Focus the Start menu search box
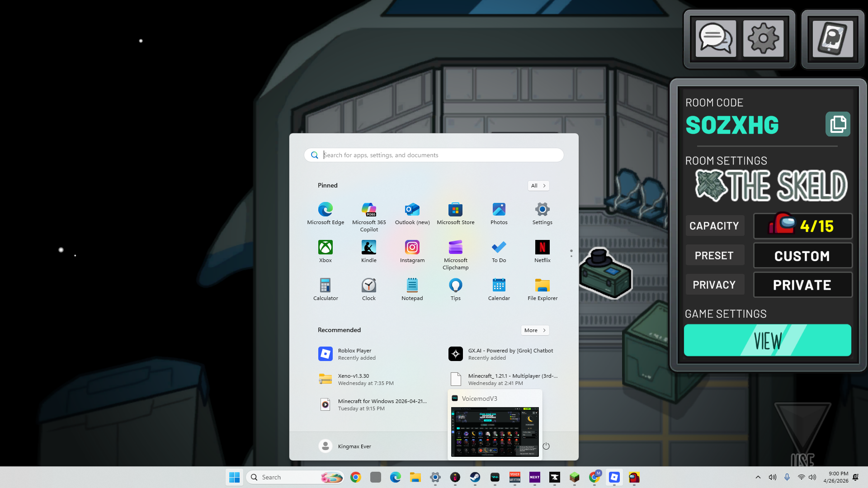Image resolution: width=868 pixels, height=488 pixels. pos(434,155)
